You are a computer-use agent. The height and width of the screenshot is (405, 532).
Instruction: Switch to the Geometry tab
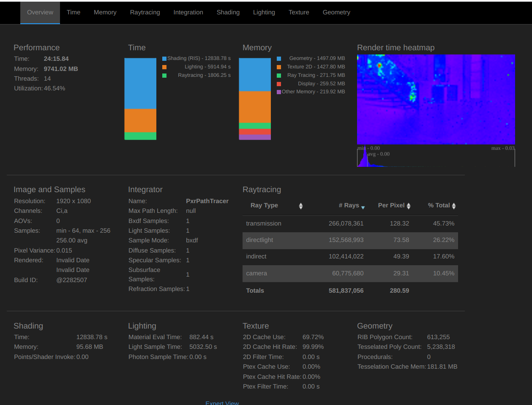click(x=336, y=13)
